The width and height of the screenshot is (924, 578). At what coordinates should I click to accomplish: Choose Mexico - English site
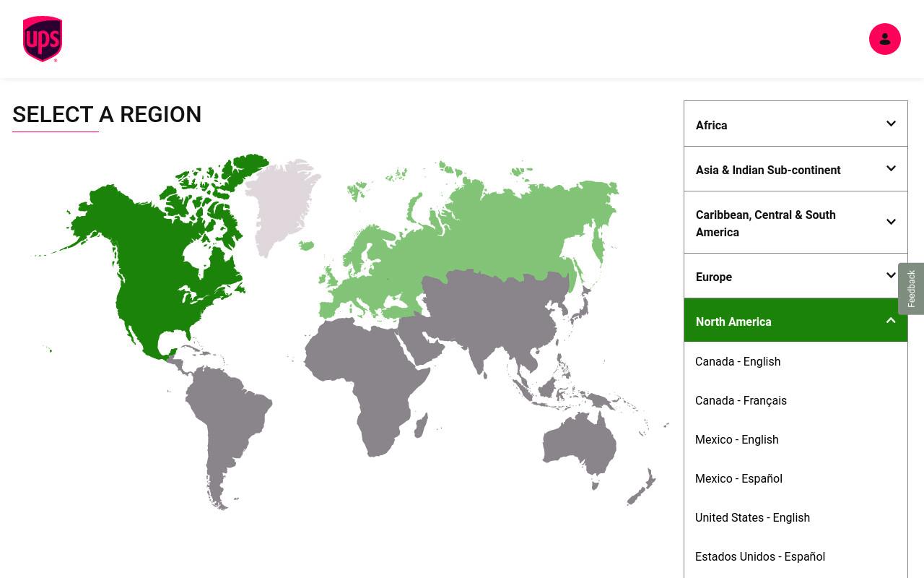pyautogui.click(x=736, y=439)
